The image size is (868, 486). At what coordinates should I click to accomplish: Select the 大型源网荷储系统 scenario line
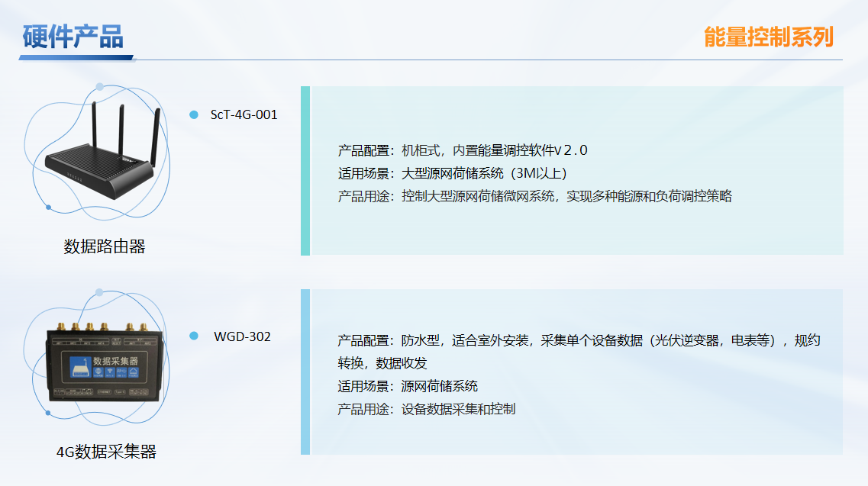click(453, 173)
